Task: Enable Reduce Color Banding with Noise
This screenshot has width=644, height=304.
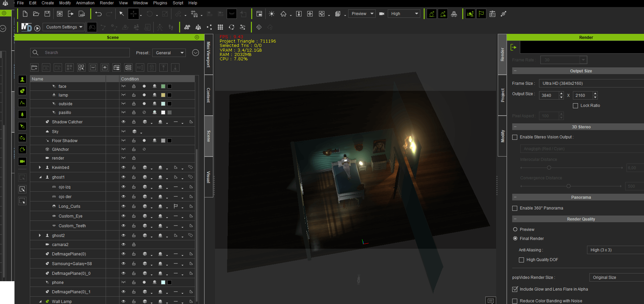Action: (x=515, y=301)
